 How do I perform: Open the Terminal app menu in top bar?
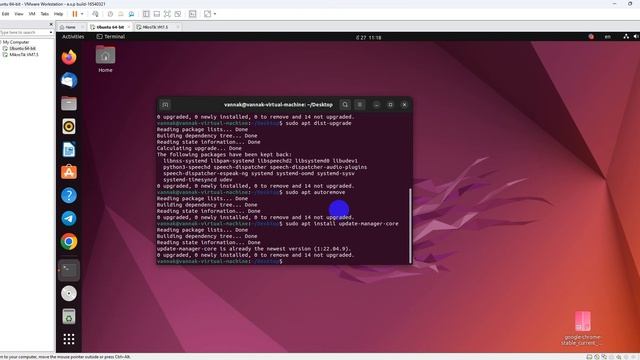point(111,37)
